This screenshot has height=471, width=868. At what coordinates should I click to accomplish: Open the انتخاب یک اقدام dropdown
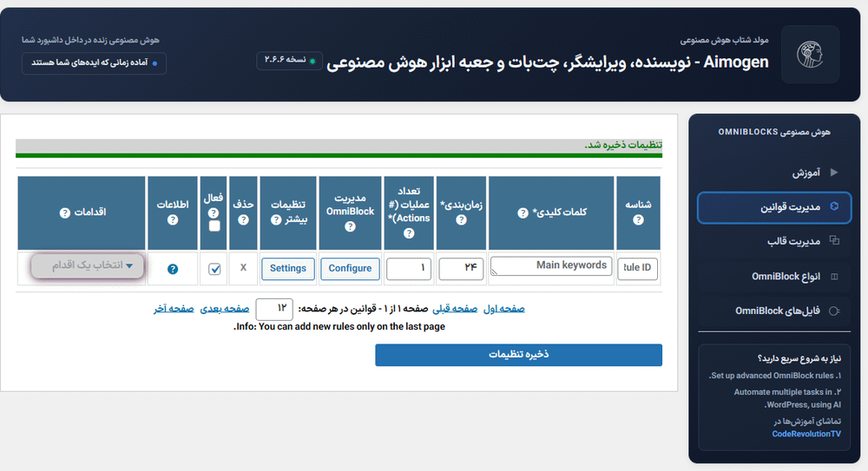pyautogui.click(x=88, y=265)
